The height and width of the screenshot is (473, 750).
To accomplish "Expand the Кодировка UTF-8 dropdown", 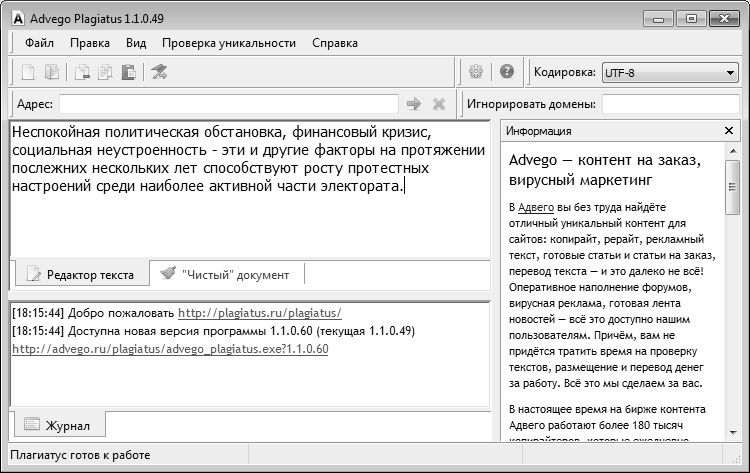I will [x=730, y=72].
